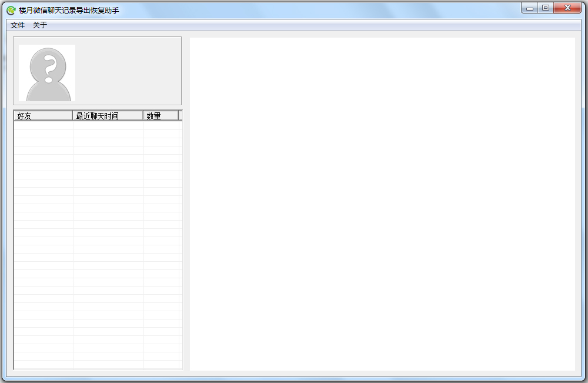Open the 文件 menu
This screenshot has width=588, height=383.
tap(18, 25)
